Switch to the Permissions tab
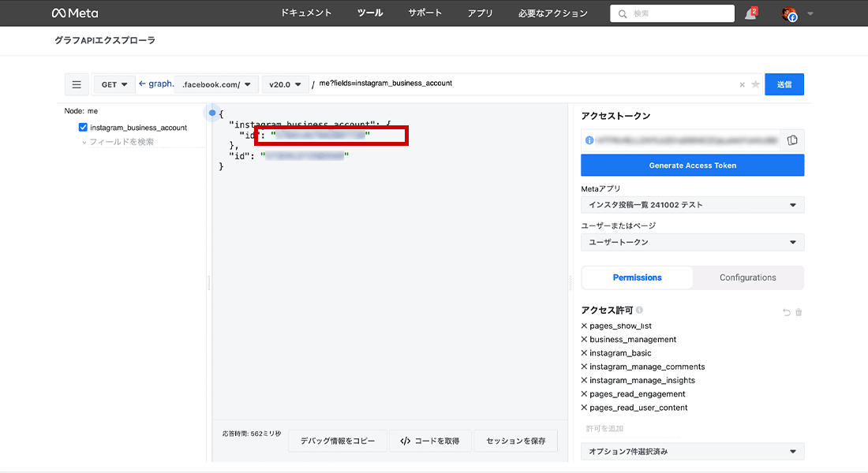The height and width of the screenshot is (473, 868). click(637, 277)
